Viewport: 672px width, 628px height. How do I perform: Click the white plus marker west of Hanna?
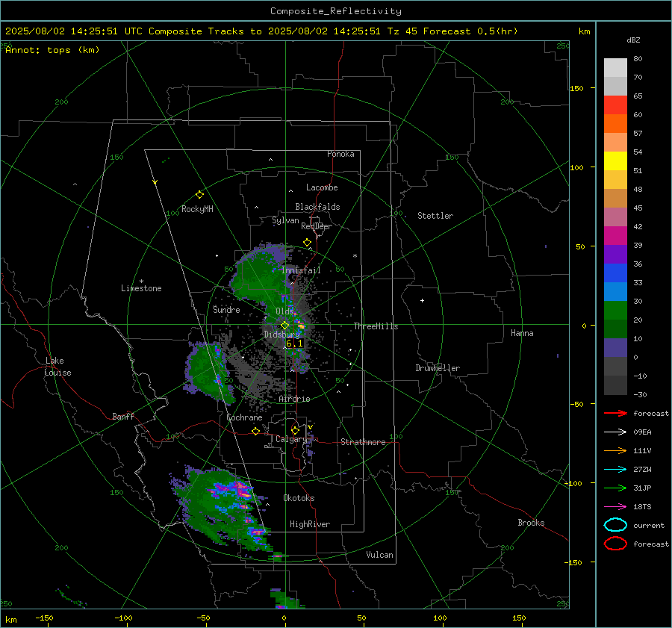click(x=422, y=300)
